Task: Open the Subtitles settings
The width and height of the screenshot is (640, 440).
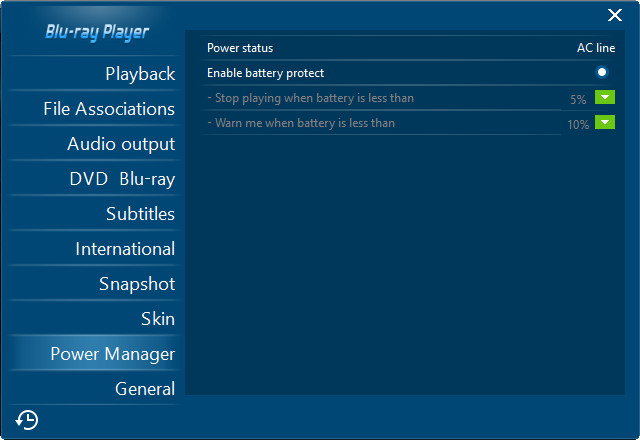Action: coord(94,214)
